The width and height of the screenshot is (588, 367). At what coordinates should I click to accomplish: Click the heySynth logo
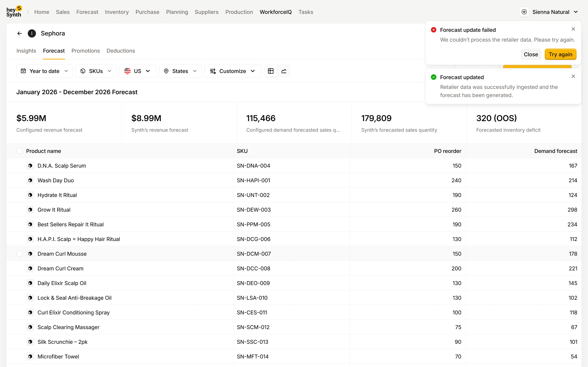coord(14,12)
